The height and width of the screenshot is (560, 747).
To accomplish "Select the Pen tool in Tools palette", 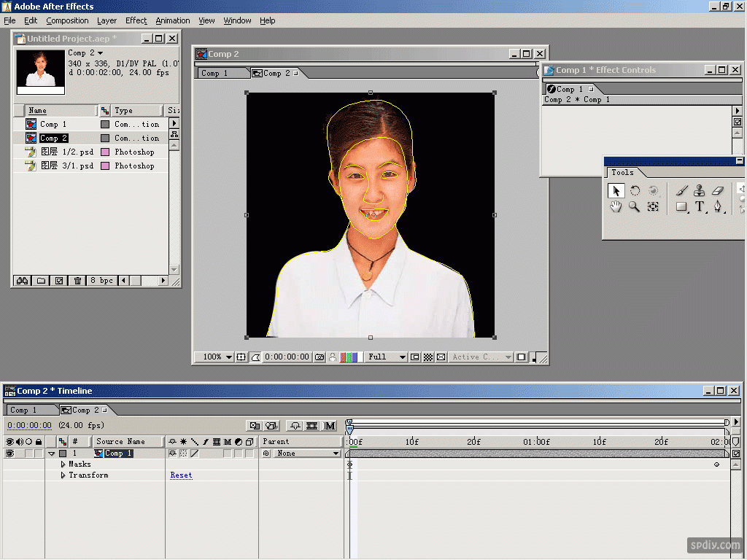I will point(718,207).
